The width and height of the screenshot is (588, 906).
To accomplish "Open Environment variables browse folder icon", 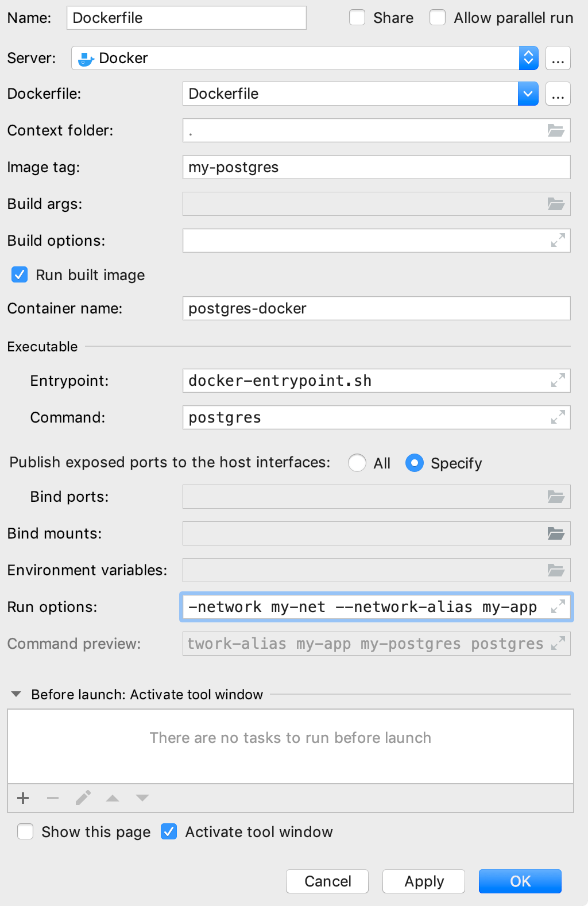I will 556,570.
